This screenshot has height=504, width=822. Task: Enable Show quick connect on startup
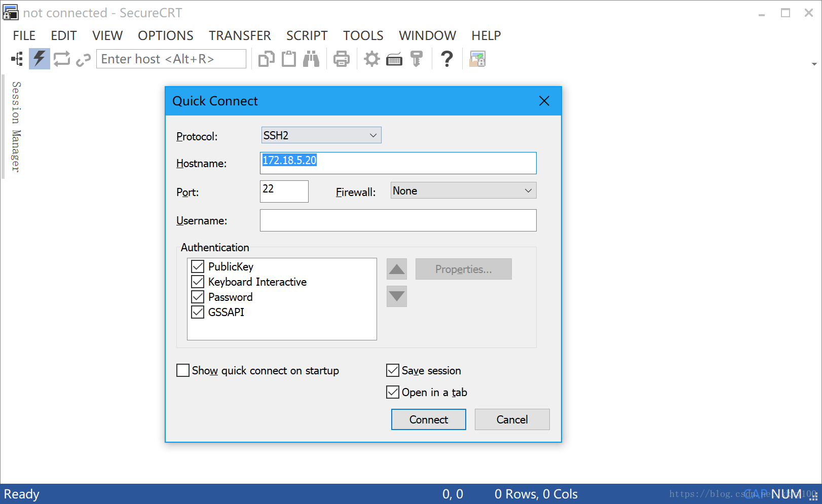[x=183, y=370]
